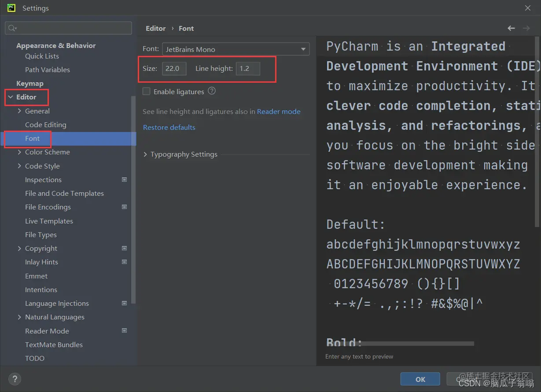Image resolution: width=541 pixels, height=392 pixels.
Task: Open File and Code Templates
Action: click(64, 193)
